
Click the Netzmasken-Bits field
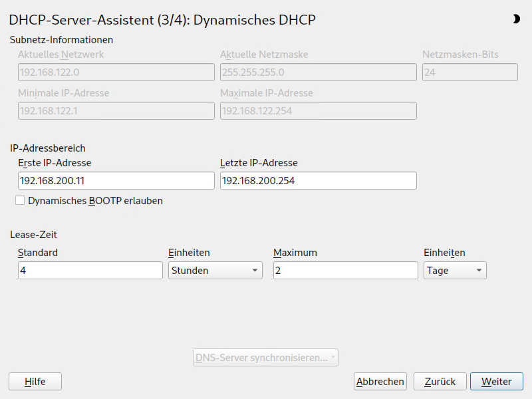(x=469, y=72)
